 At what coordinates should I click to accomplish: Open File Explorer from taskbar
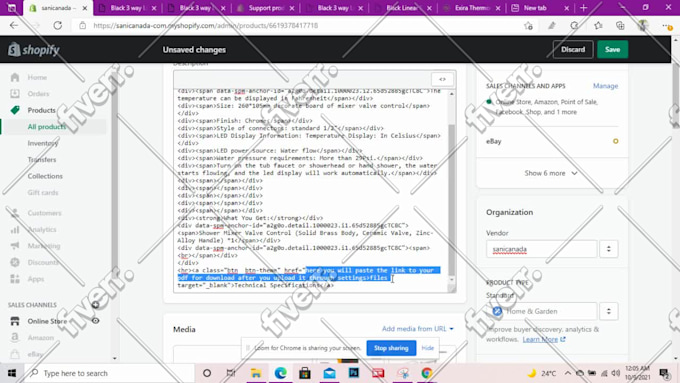tap(256, 373)
